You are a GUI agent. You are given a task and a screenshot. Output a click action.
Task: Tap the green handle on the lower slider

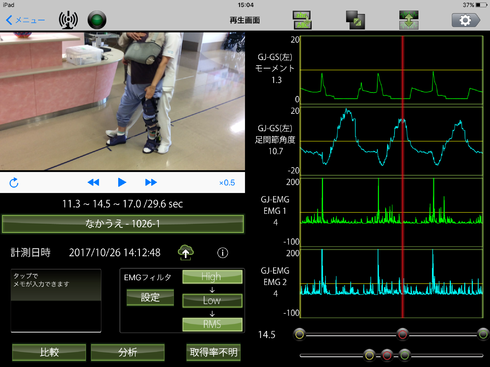[x=405, y=355]
